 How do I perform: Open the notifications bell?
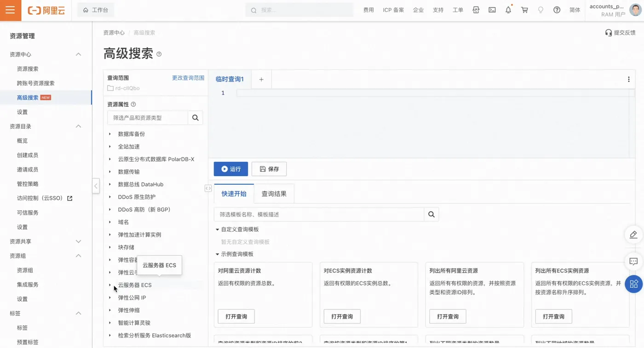tap(508, 10)
